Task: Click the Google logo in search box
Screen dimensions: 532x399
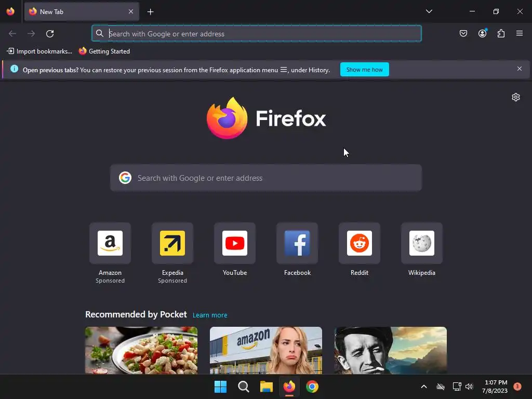Action: click(x=125, y=178)
